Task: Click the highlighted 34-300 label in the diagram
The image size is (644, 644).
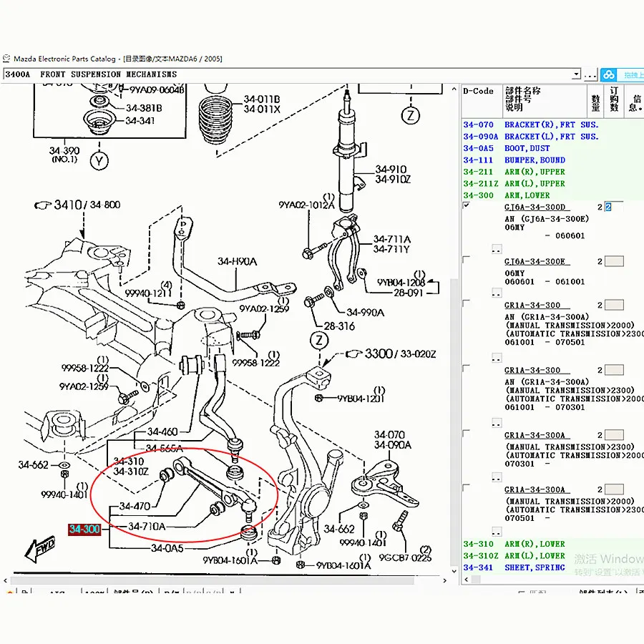Action: click(84, 529)
